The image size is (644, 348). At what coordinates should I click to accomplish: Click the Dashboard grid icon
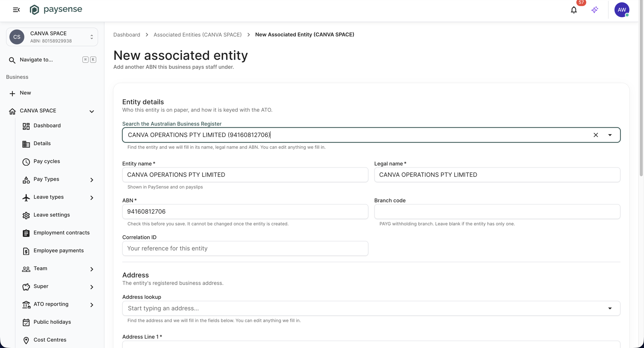[26, 126]
